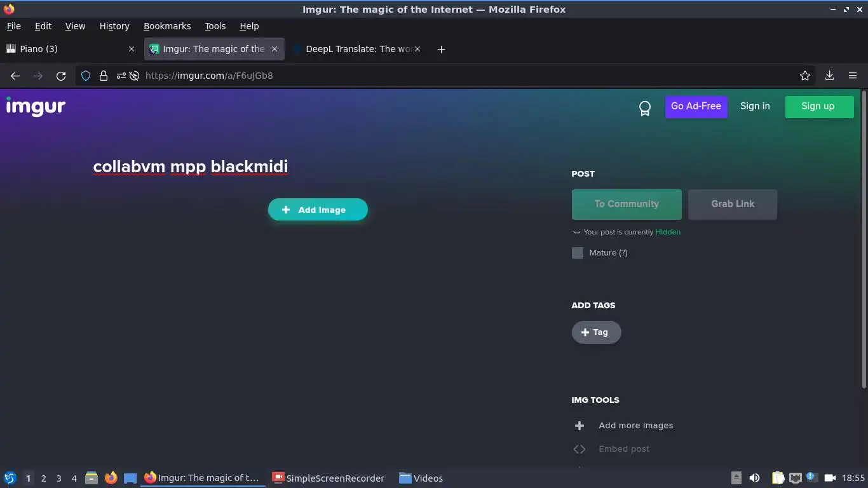Open network status tray icon

pos(795,478)
